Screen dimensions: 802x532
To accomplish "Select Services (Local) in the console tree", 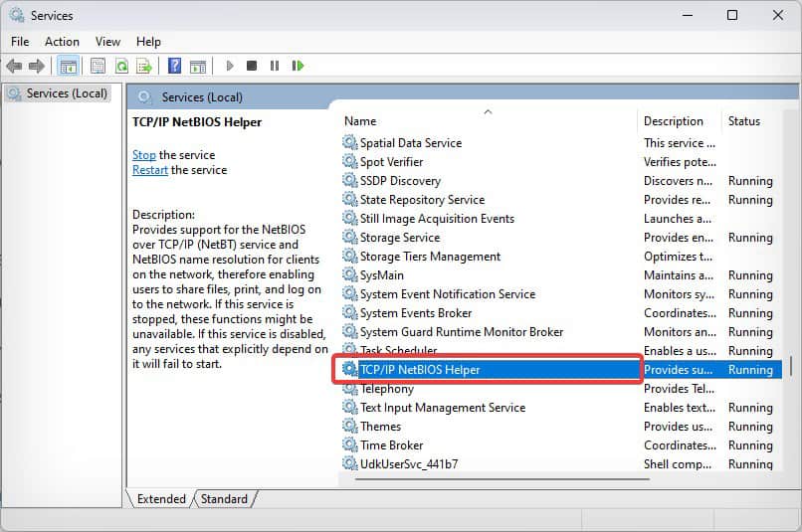I will pyautogui.click(x=58, y=93).
